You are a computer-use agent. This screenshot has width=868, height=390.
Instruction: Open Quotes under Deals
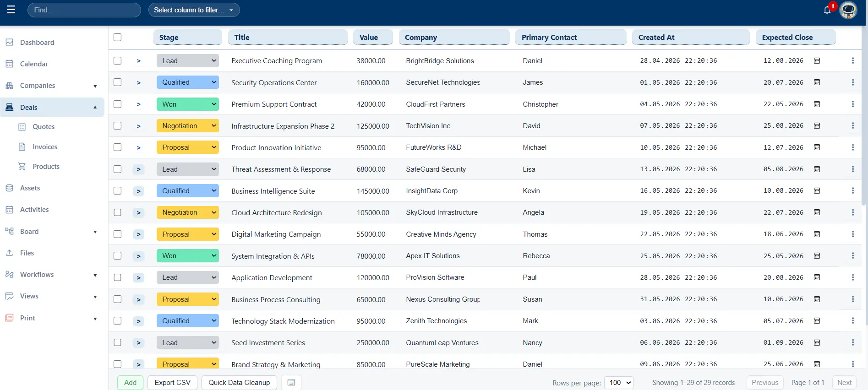(x=44, y=127)
